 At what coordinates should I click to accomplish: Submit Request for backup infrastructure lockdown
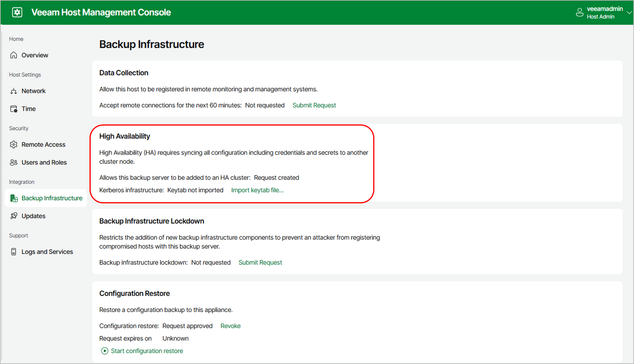(260, 262)
